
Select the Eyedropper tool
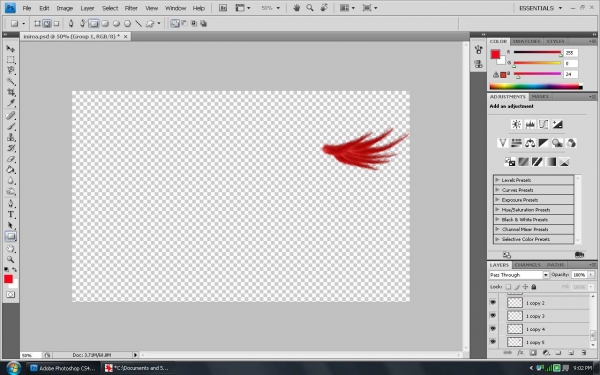pyautogui.click(x=11, y=103)
